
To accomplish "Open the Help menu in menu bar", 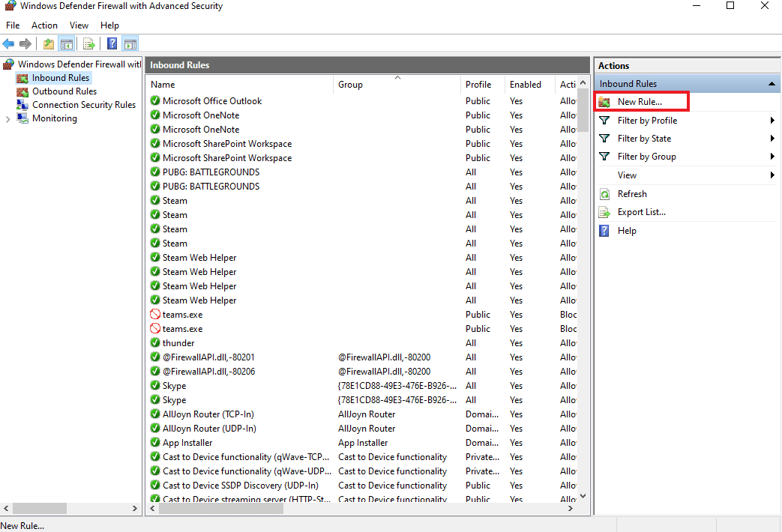I will [109, 25].
